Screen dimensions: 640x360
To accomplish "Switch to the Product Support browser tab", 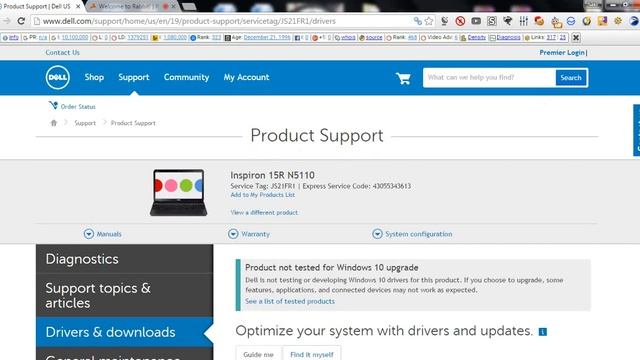I will pyautogui.click(x=38, y=7).
